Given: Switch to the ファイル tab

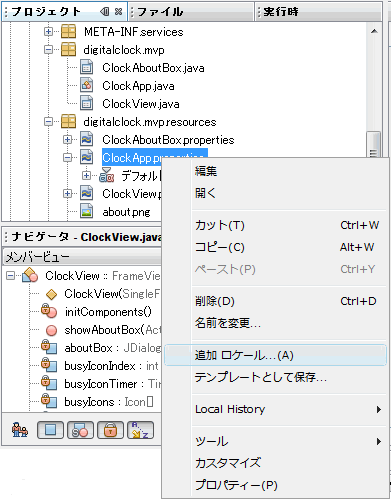Looking at the screenshot, I should tap(191, 12).
